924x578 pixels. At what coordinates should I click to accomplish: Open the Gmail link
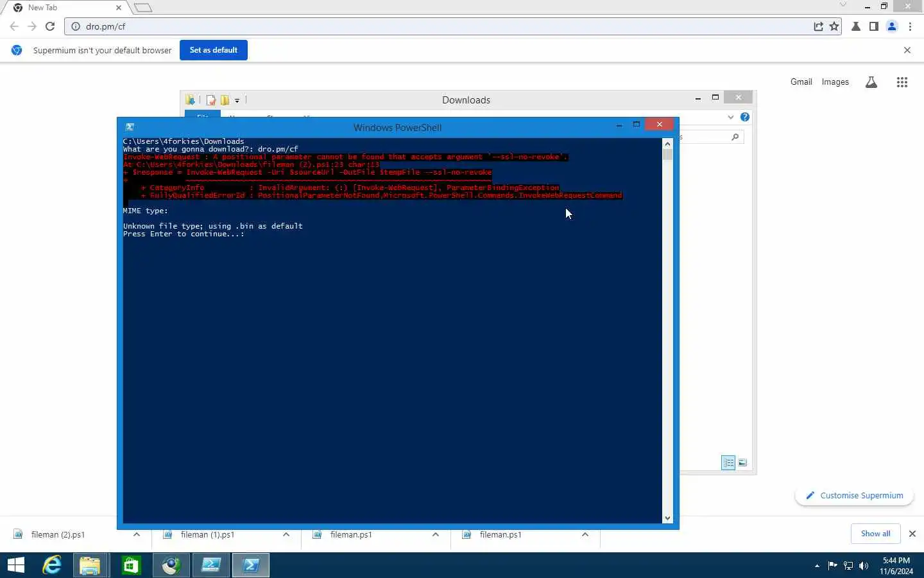click(x=801, y=82)
